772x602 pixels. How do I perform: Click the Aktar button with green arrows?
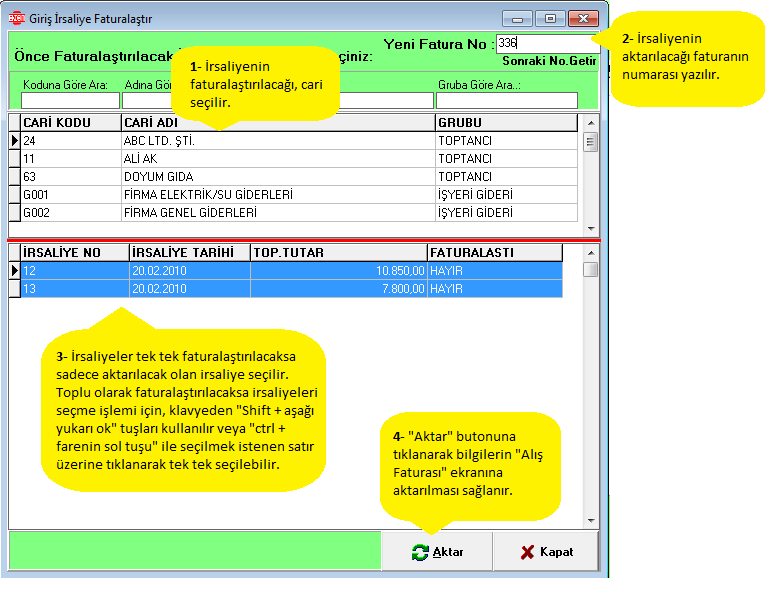(x=438, y=552)
